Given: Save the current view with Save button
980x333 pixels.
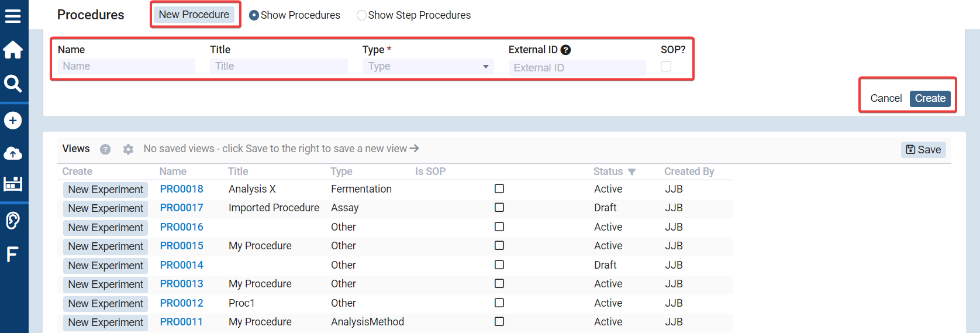Looking at the screenshot, I should tap(923, 150).
